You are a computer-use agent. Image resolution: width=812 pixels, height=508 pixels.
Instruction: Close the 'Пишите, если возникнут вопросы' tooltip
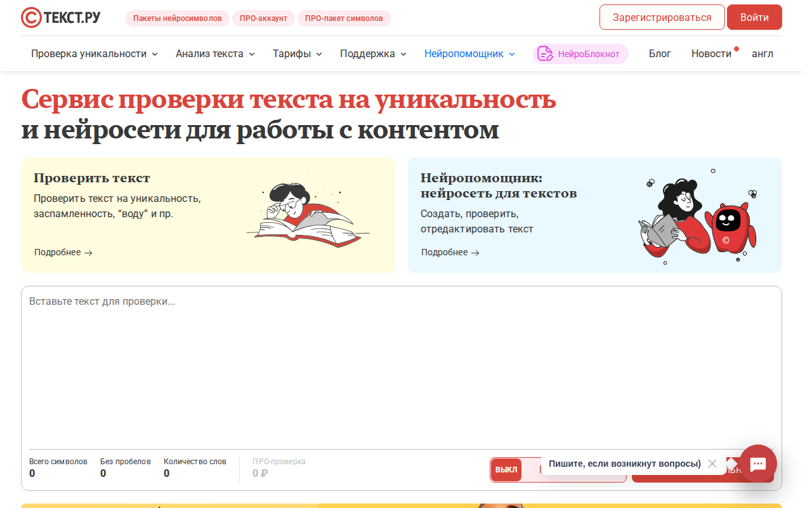[712, 464]
